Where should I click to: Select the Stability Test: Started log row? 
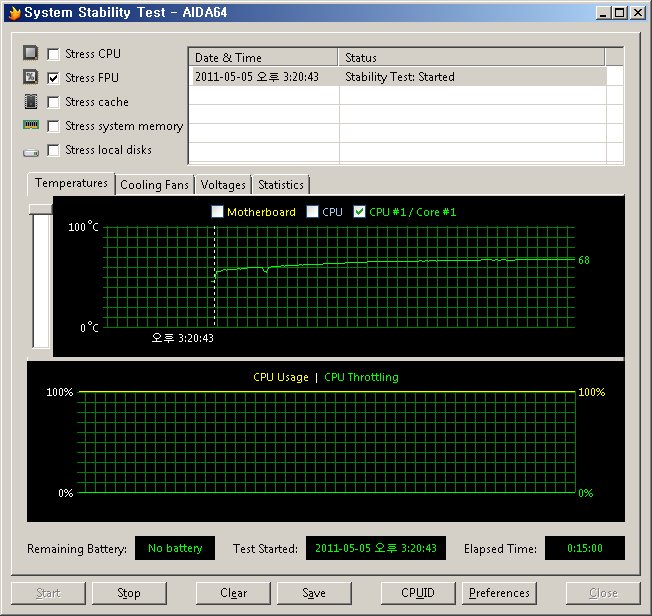(x=398, y=77)
